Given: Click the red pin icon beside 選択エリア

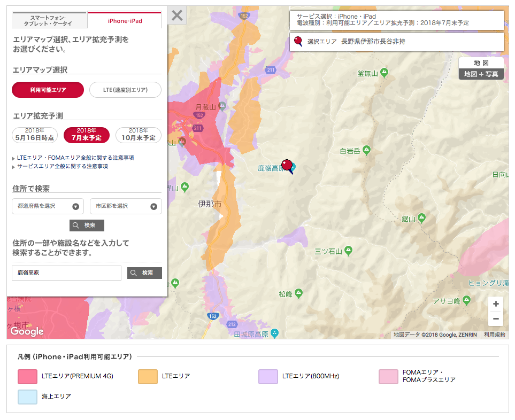Looking at the screenshot, I should 298,41.
